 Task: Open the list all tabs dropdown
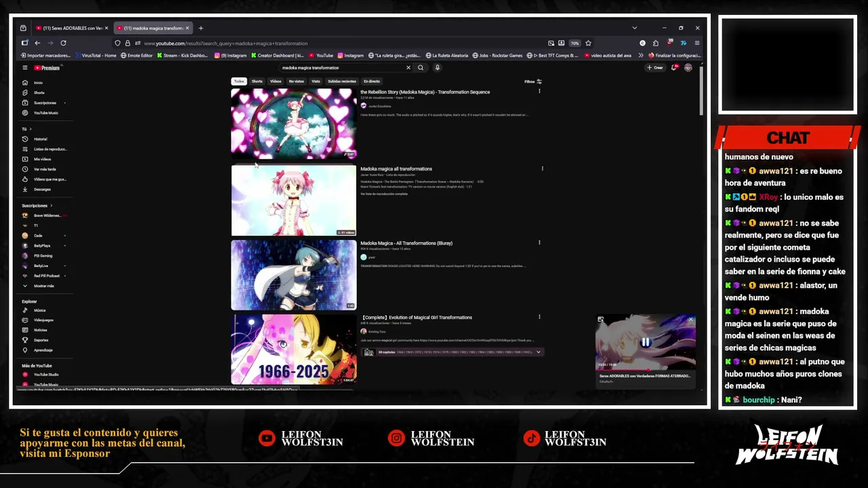coord(634,28)
